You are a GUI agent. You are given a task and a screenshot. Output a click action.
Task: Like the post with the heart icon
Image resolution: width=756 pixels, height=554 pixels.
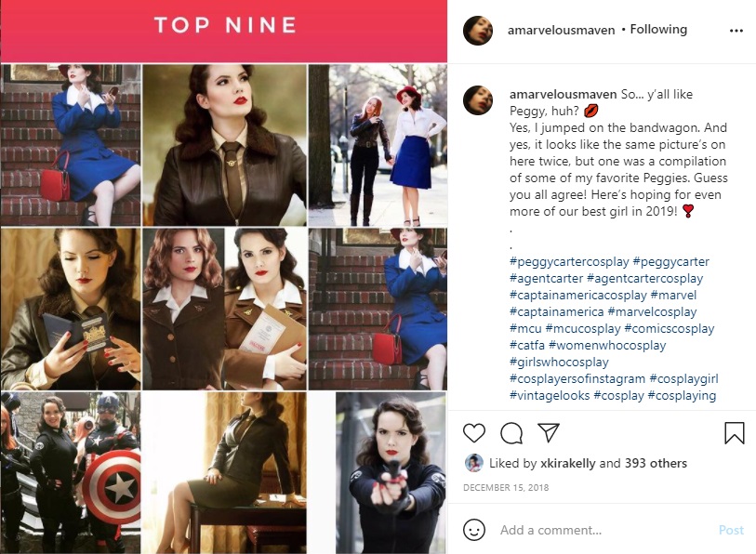pos(474,432)
